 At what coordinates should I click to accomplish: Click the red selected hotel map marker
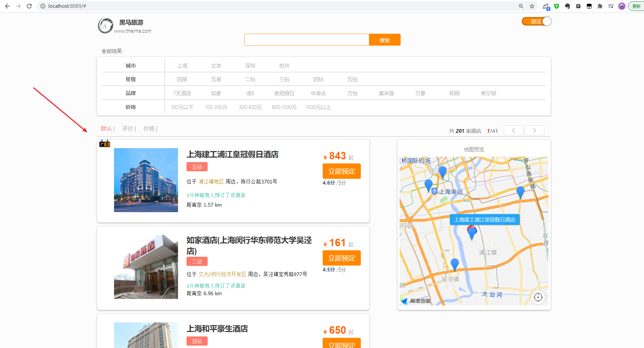pos(471,232)
